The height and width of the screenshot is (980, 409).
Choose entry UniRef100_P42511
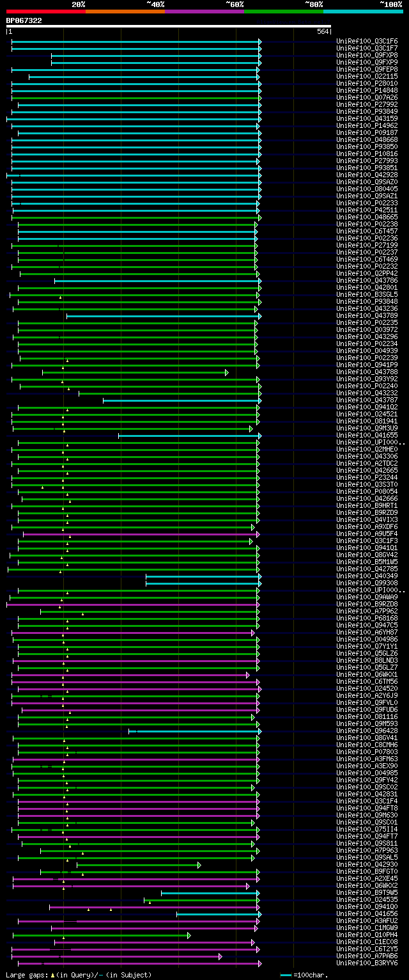(367, 210)
